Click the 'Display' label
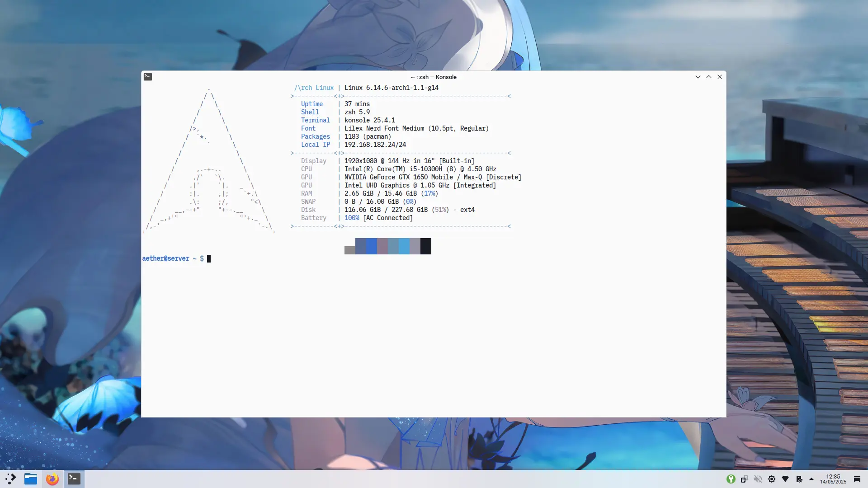868x488 pixels. coord(314,161)
